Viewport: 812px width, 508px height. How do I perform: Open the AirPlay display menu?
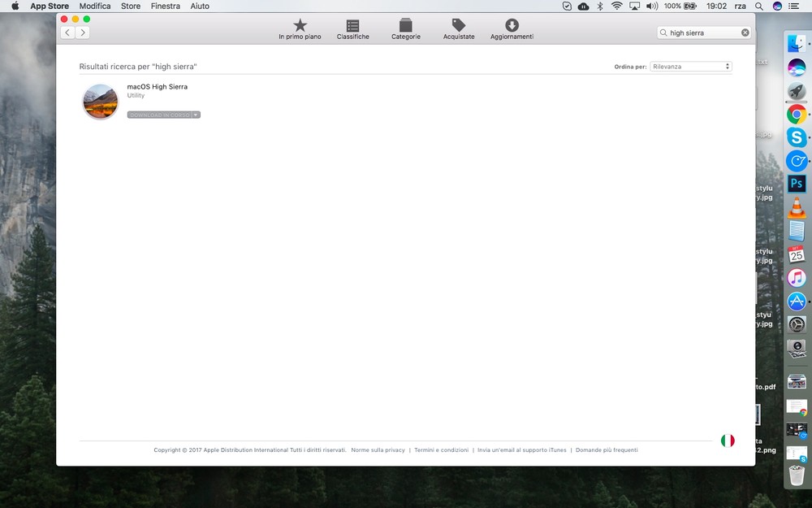(634, 7)
